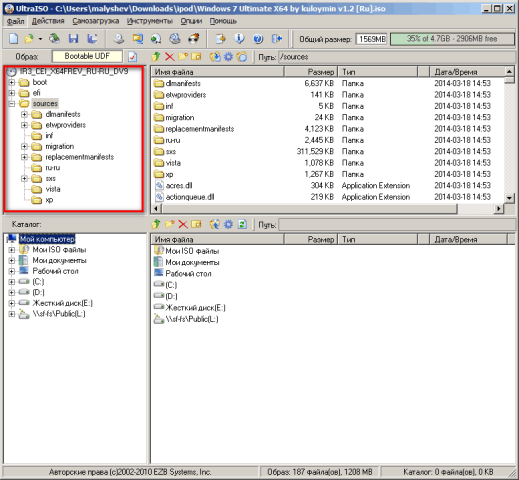Click Set boot file icon in image toolbar

242,57
